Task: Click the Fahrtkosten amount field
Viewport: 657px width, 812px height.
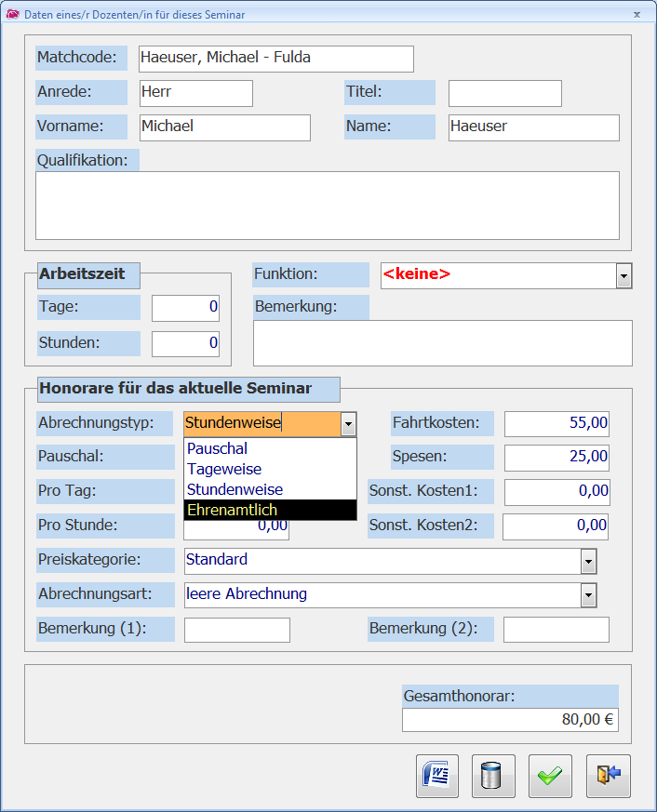Action: (x=556, y=423)
